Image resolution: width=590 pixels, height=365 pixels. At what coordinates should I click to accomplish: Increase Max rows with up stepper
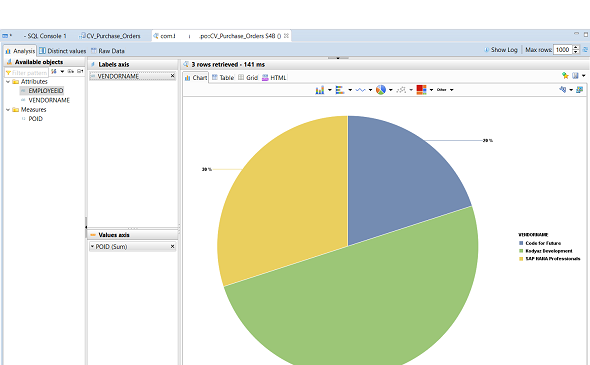pos(575,47)
